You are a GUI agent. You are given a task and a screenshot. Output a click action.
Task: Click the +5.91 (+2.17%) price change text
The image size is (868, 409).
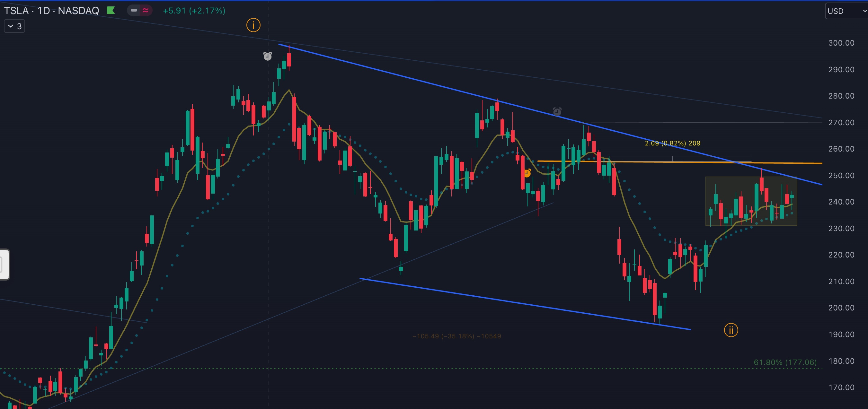(194, 11)
